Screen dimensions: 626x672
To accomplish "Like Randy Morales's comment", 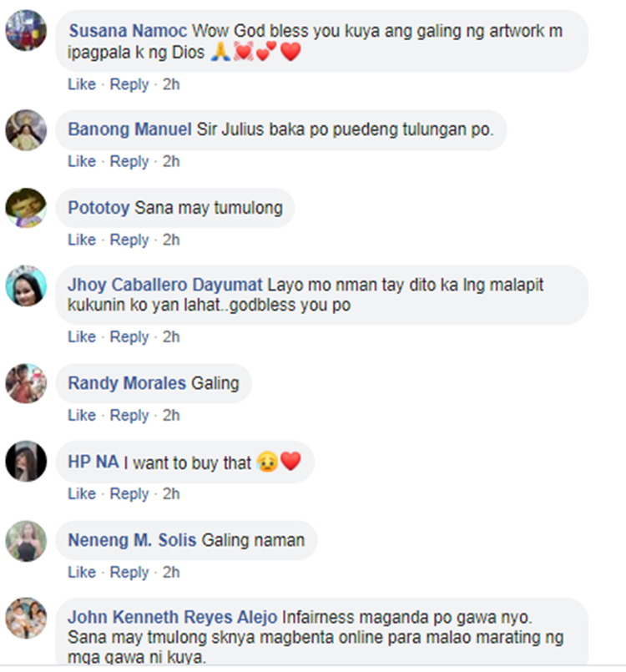I will click(82, 415).
